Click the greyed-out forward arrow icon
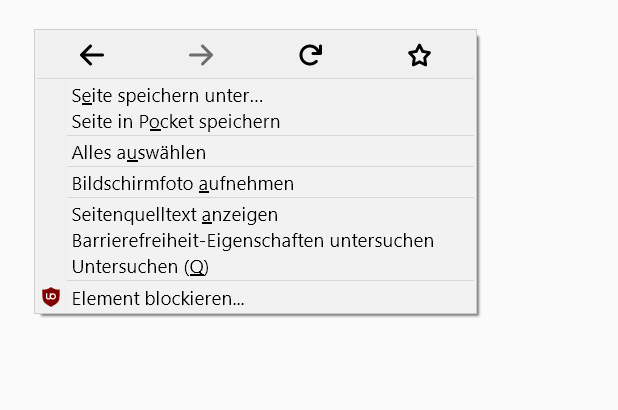Viewport: 618px width, 410px height. (x=201, y=56)
